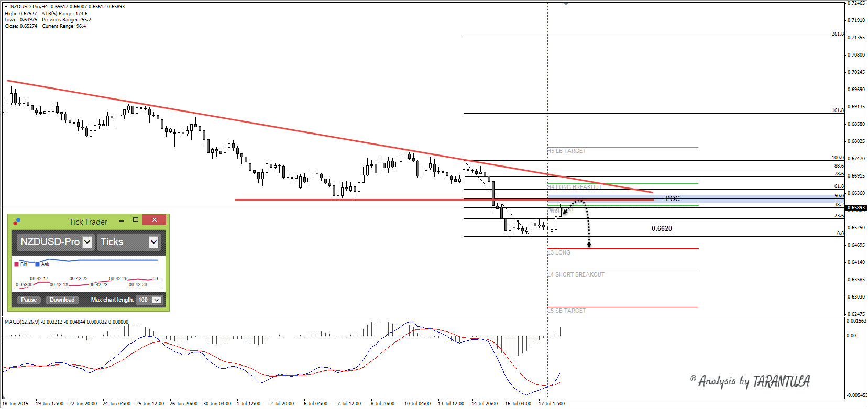The width and height of the screenshot is (868, 409).
Task: Click the 0.65800 value in tick chart
Action: point(24,285)
